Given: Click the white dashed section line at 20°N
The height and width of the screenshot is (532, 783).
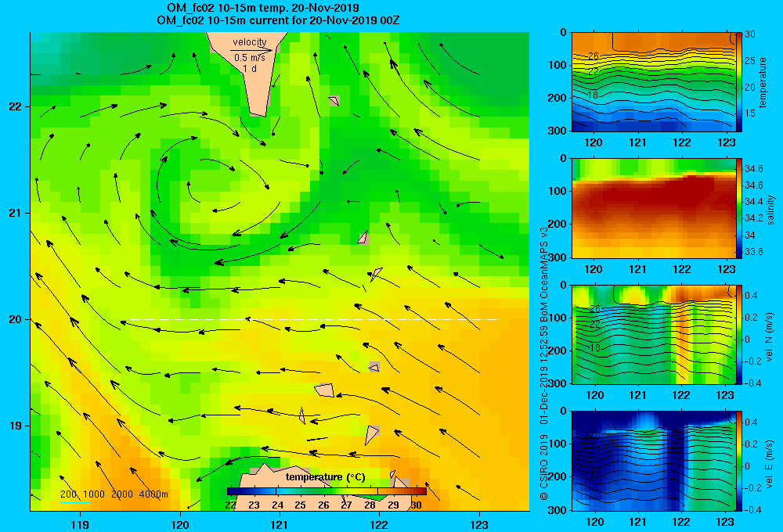Looking at the screenshot, I should (x=314, y=319).
